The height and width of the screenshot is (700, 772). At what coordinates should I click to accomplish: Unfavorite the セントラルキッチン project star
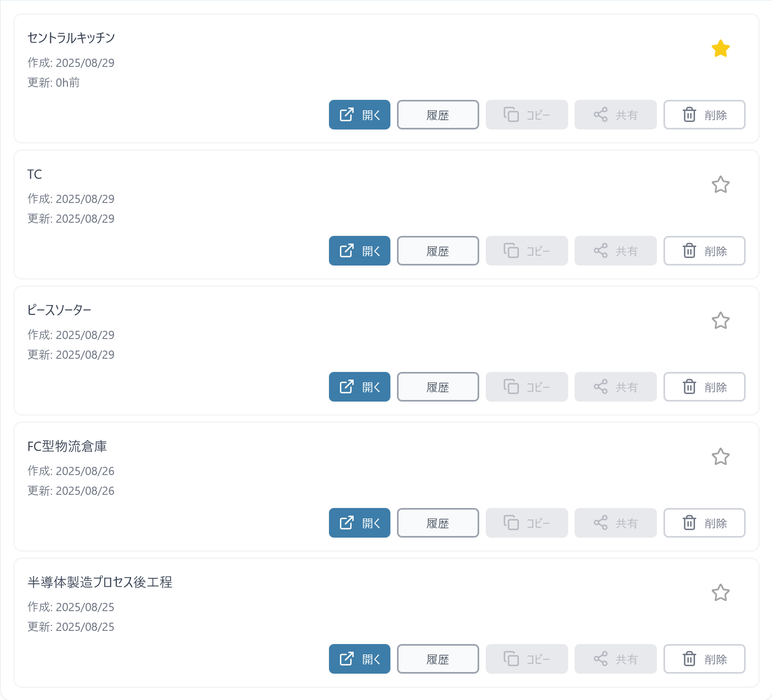tap(720, 49)
